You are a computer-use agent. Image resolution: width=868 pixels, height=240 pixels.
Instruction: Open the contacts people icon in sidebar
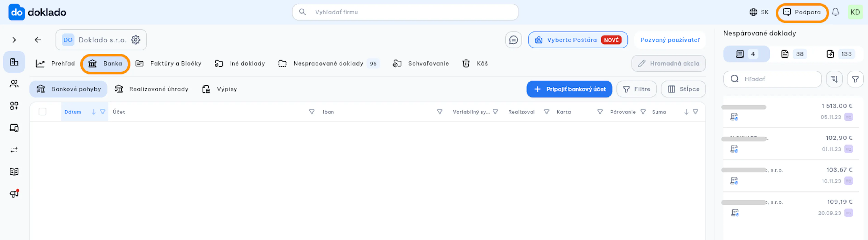tap(14, 84)
